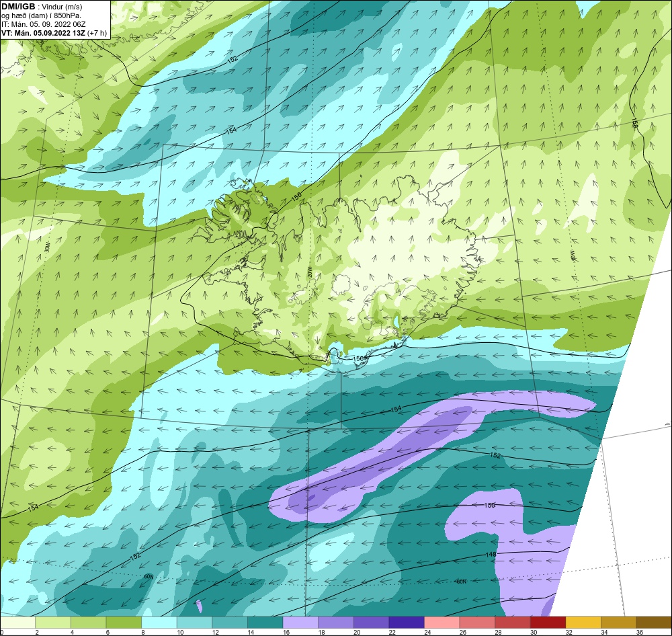672x636 pixels.
Task: Click the palest cream legend swatch below 2 m/s
Action: [18, 623]
